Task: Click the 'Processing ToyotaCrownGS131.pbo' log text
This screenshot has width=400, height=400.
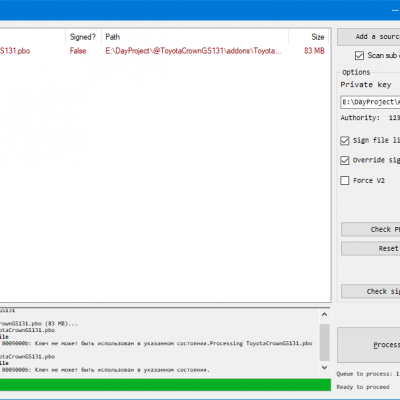Action: click(x=261, y=343)
